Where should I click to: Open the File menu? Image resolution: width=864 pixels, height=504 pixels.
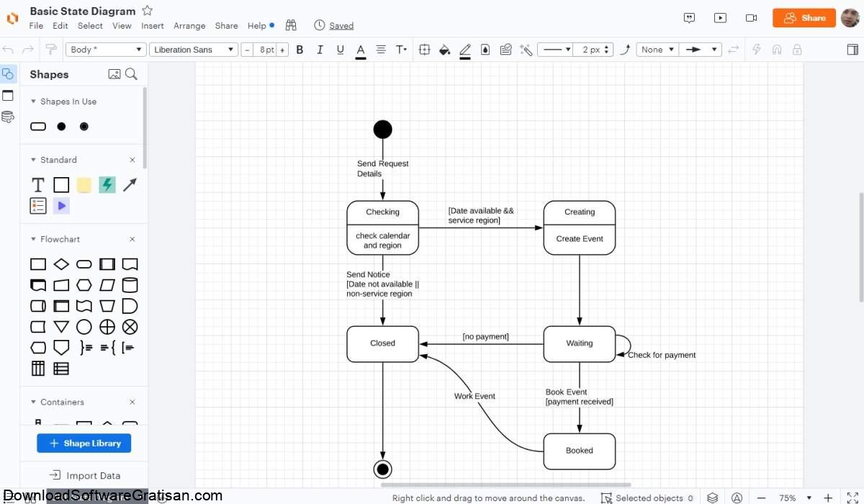point(36,26)
